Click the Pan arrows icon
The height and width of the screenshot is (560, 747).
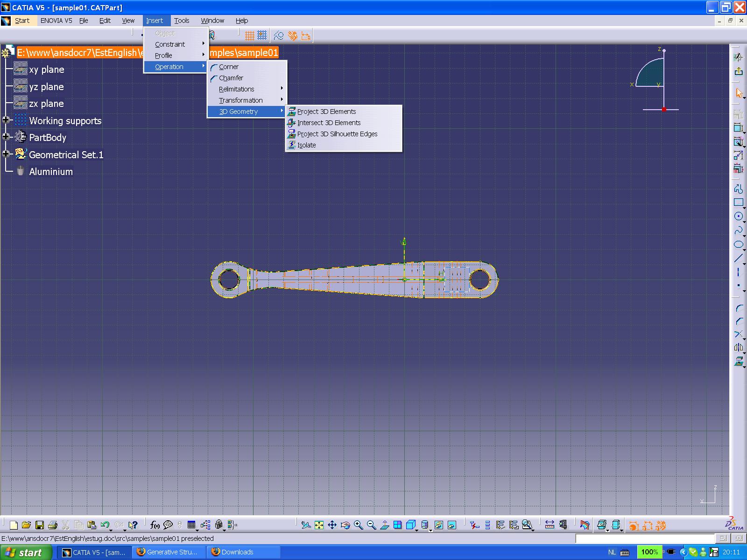click(332, 525)
